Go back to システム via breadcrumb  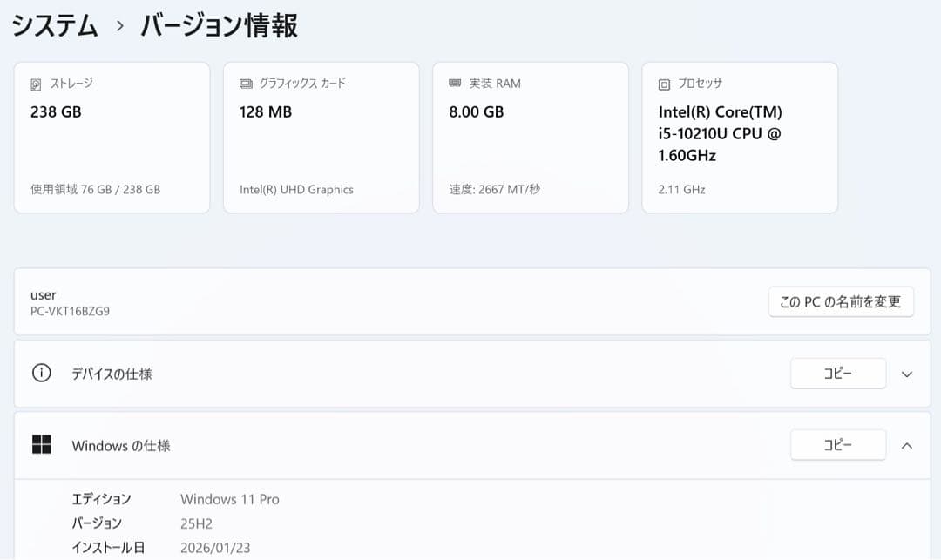click(55, 26)
